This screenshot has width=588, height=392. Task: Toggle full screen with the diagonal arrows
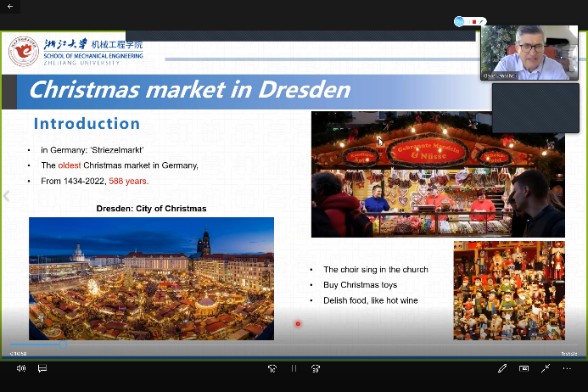click(x=545, y=368)
